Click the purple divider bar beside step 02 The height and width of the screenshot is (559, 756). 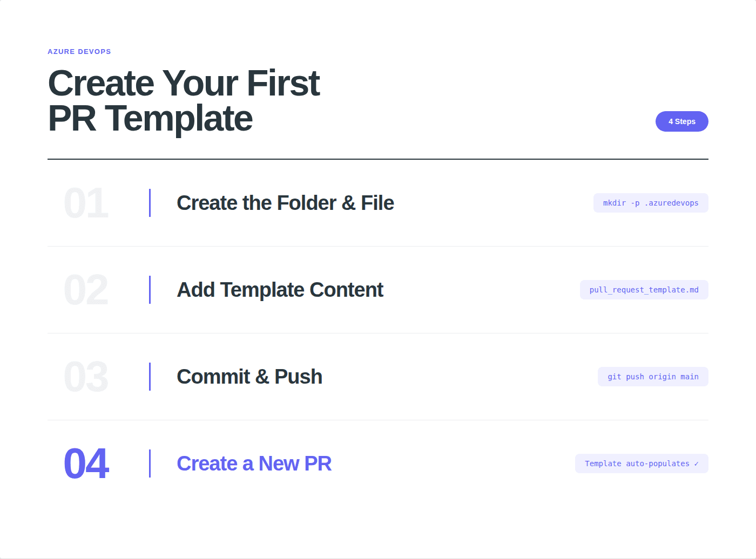(150, 290)
